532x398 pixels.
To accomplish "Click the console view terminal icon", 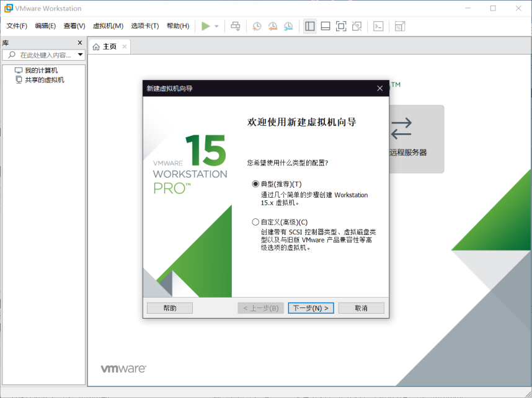I will click(x=378, y=26).
